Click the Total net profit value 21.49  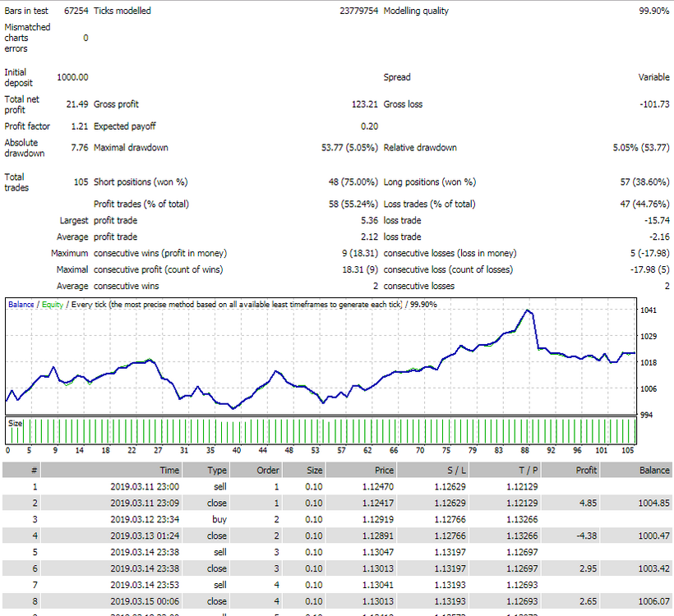pos(77,104)
